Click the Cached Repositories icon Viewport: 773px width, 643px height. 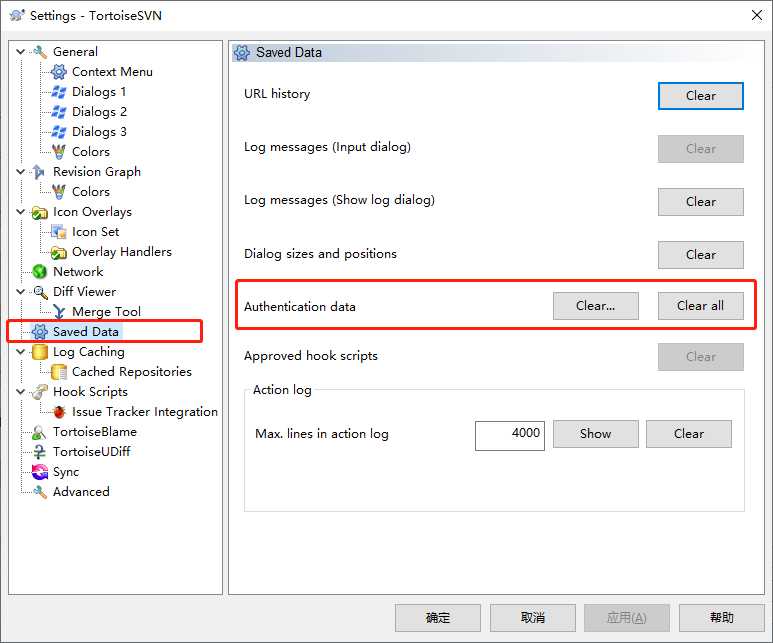(x=59, y=372)
